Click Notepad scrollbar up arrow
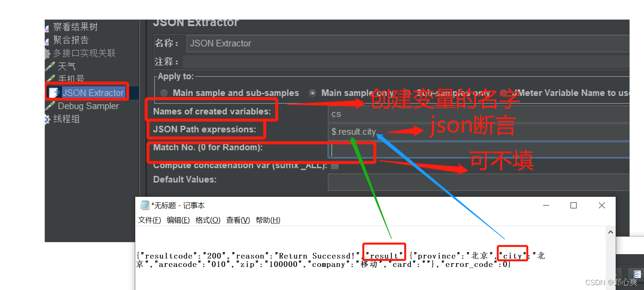This screenshot has height=290, width=644. tap(610, 232)
